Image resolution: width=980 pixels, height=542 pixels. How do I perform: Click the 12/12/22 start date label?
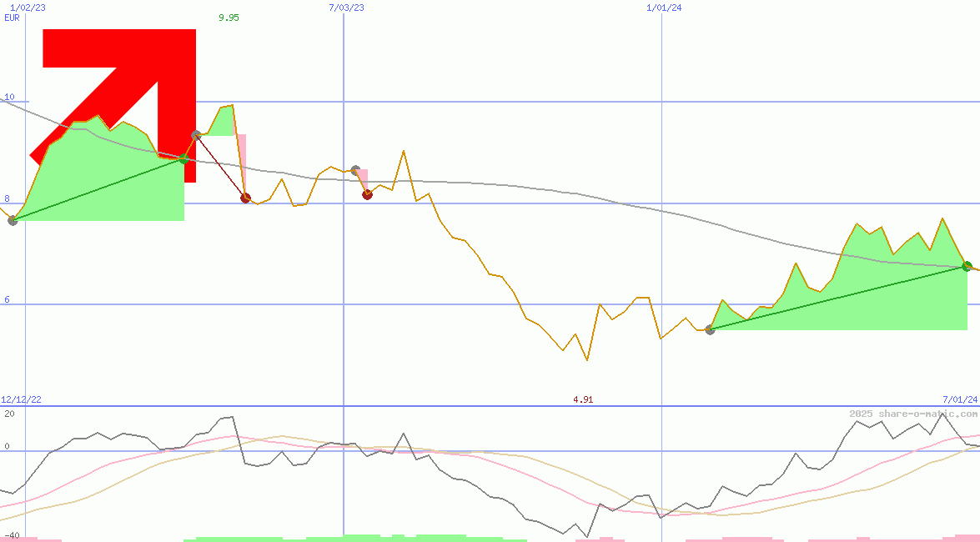coord(21,399)
